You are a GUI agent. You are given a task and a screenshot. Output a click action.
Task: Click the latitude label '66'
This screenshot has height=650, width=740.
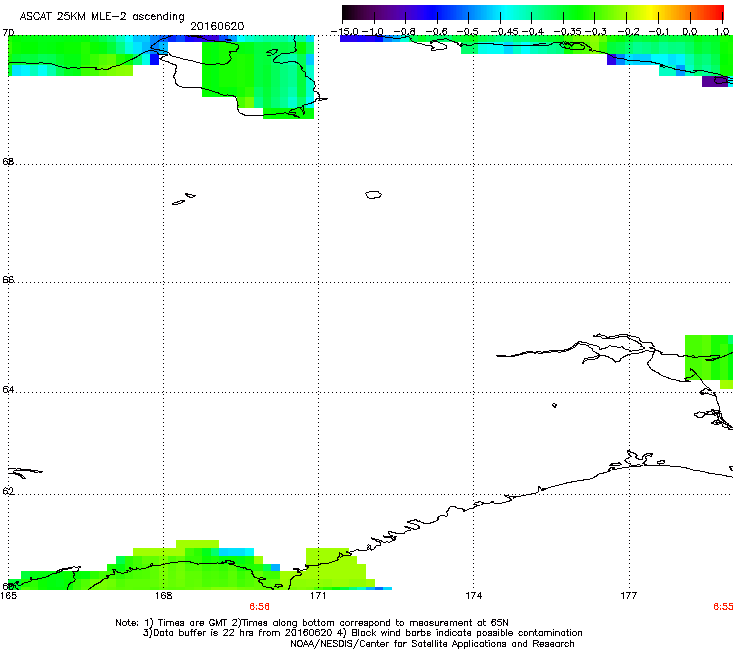(x=8, y=280)
